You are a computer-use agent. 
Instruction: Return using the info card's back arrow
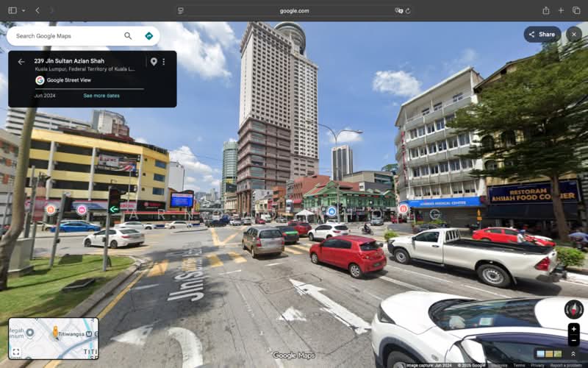pyautogui.click(x=21, y=62)
